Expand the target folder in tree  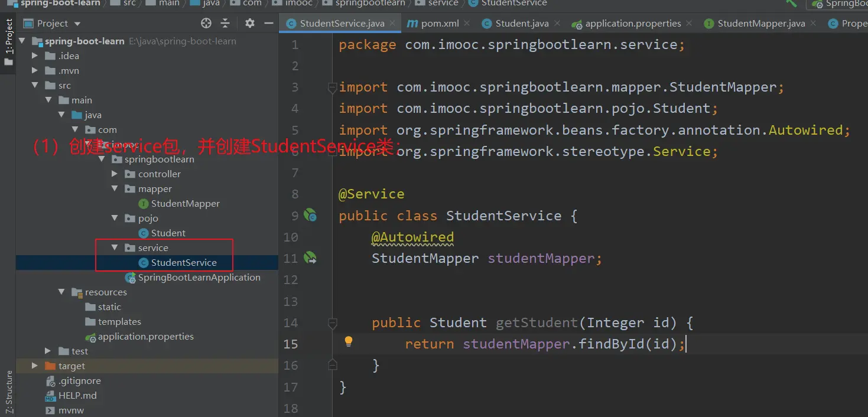[x=35, y=366]
